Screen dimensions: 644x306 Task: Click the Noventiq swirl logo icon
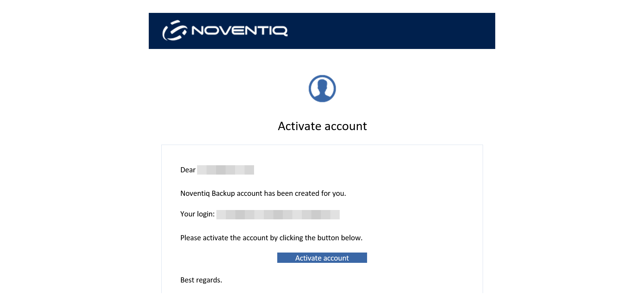[x=175, y=31]
